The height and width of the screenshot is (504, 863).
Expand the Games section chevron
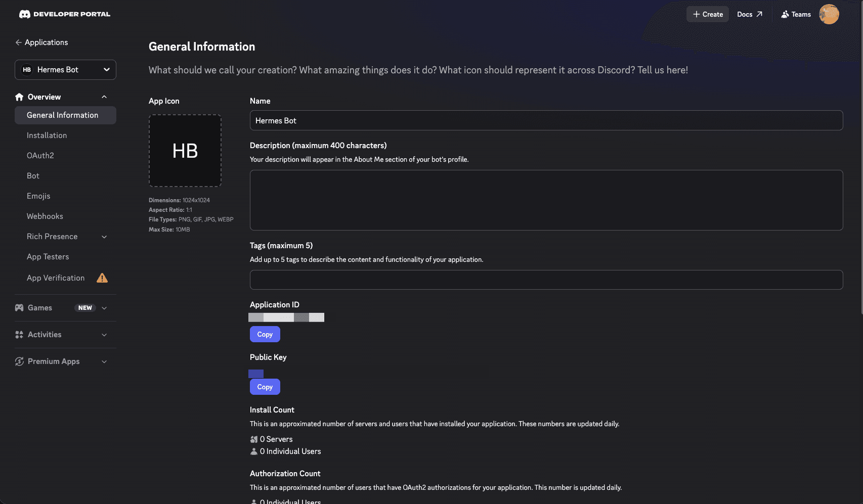(x=104, y=308)
